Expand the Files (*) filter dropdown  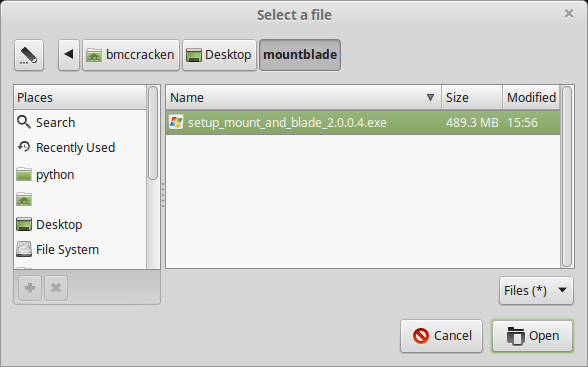pyautogui.click(x=536, y=291)
